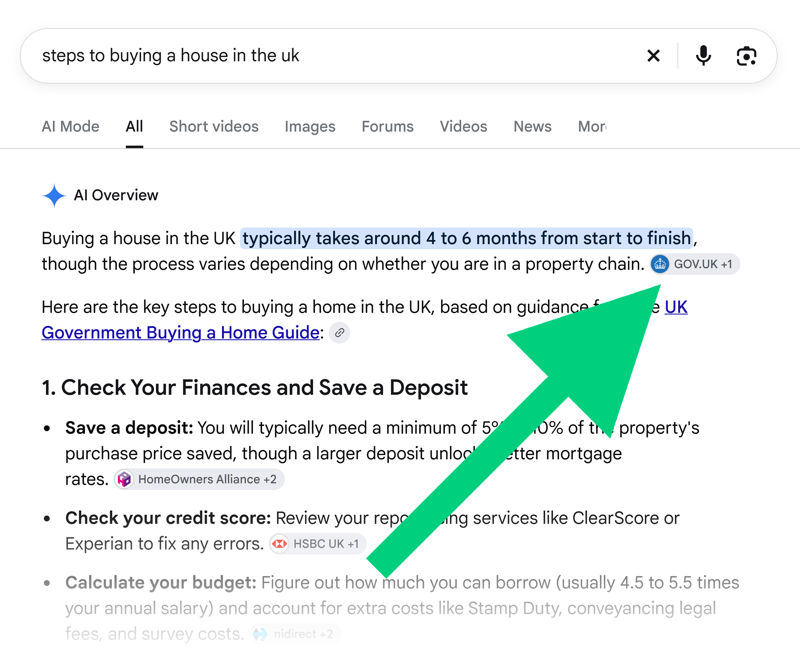Image resolution: width=800 pixels, height=672 pixels.
Task: Click the AI Overview heading label
Action: point(116,195)
